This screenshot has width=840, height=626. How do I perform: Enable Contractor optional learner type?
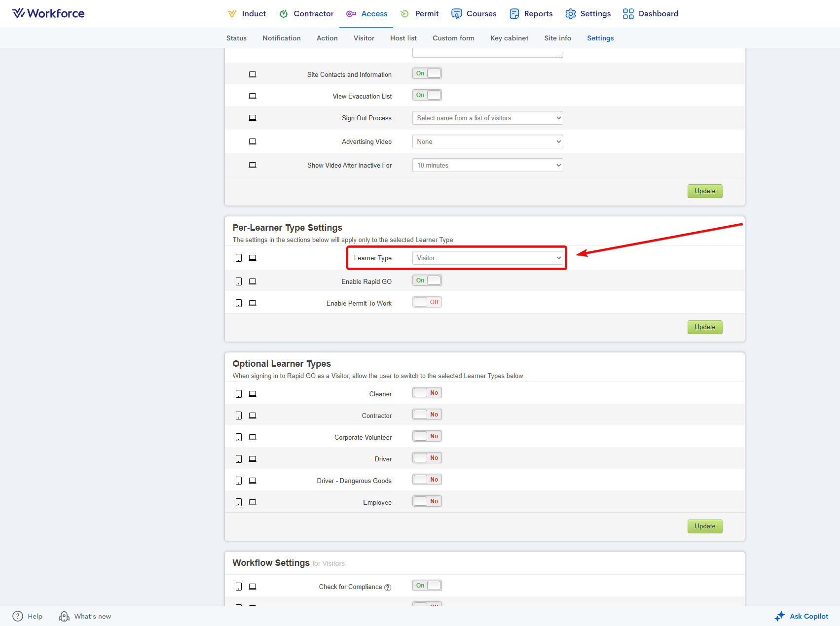(427, 415)
